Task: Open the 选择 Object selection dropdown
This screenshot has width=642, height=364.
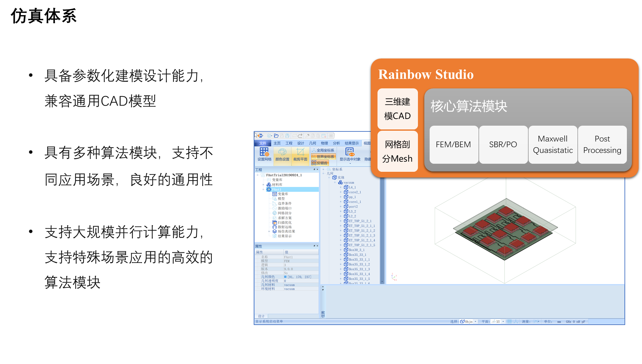Action: 475,322
